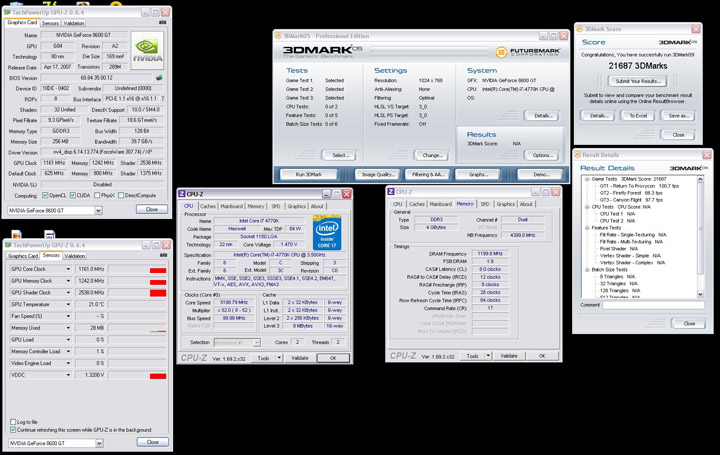Click the CPU-Z title bar icon in CPU tab window
This screenshot has width=720, height=455.
[x=182, y=194]
